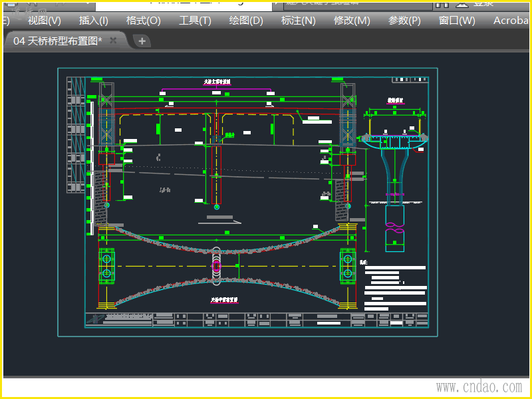The height and width of the screenshot is (399, 532).
Task: Select the magenta center pier in plan view
Action: click(217, 265)
